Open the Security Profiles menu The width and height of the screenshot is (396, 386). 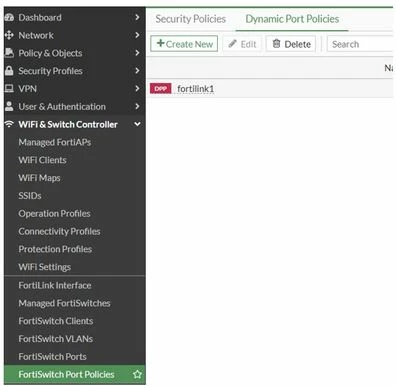[x=75, y=71]
